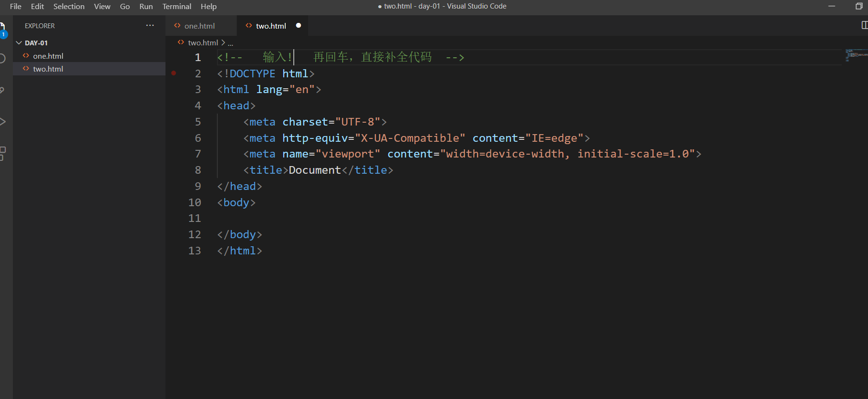
Task: Open the Run menu
Action: 146,6
